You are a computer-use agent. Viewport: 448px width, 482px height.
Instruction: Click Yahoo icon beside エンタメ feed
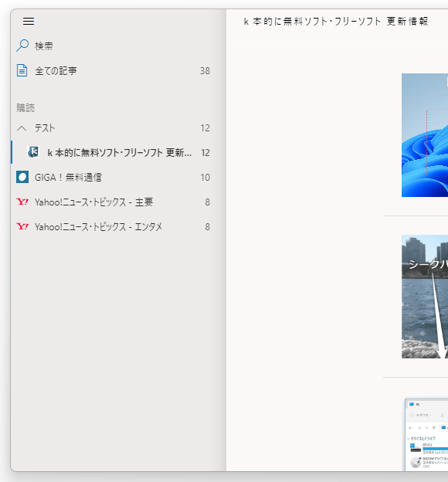22,226
